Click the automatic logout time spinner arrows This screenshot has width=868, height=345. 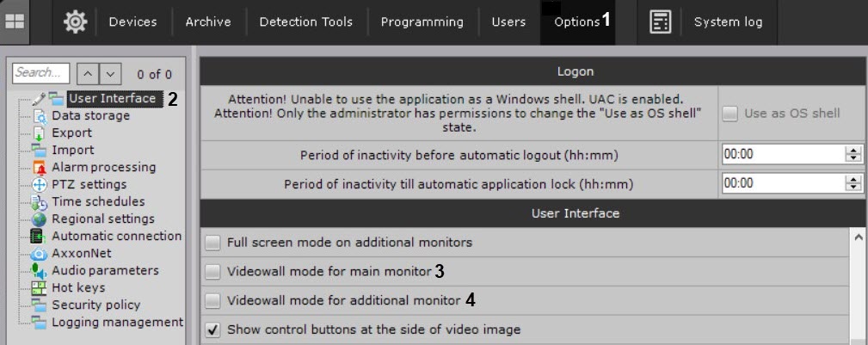(853, 155)
